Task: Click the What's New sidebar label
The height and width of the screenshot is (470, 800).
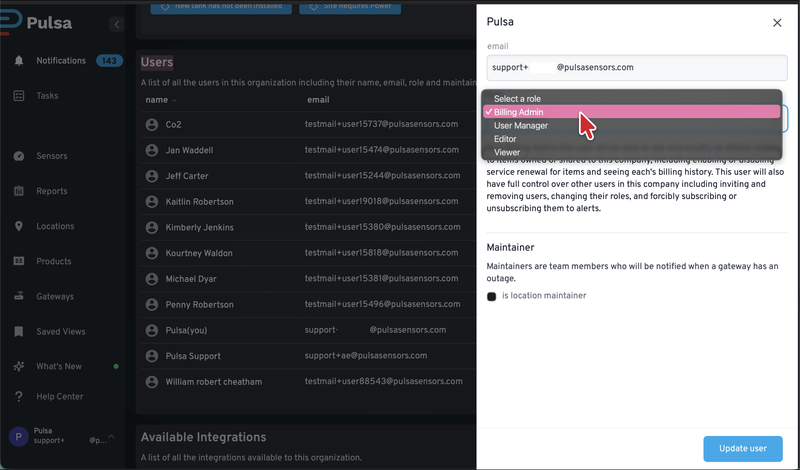Action: point(59,366)
